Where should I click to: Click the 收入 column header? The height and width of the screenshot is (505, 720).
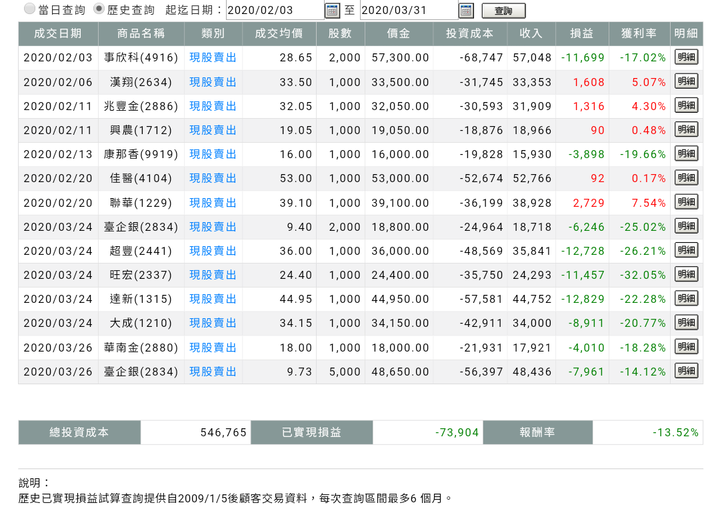coord(531,34)
